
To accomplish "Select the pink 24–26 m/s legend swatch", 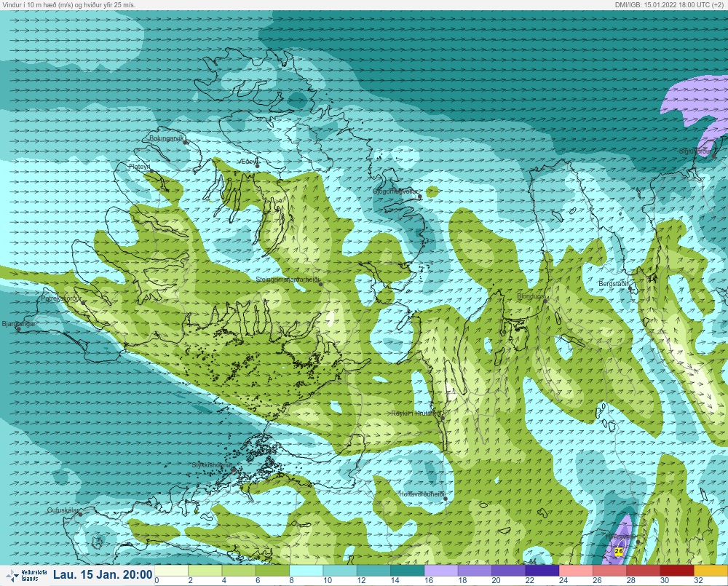I will click(x=576, y=570).
